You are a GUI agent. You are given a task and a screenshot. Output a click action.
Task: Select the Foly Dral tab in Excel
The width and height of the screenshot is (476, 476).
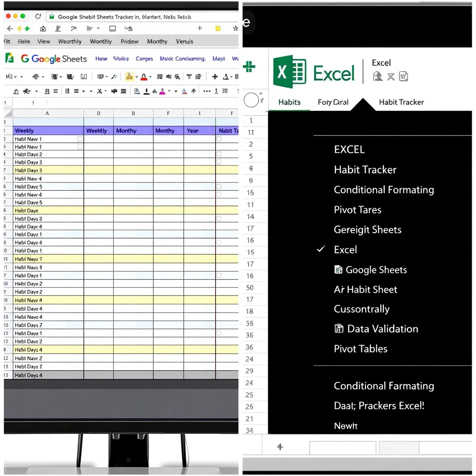(x=333, y=102)
